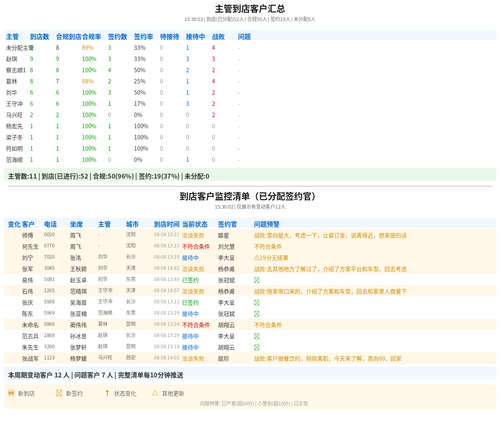The width and height of the screenshot is (500, 426).
Task: Select the 到店数 column header
Action: click(x=39, y=37)
